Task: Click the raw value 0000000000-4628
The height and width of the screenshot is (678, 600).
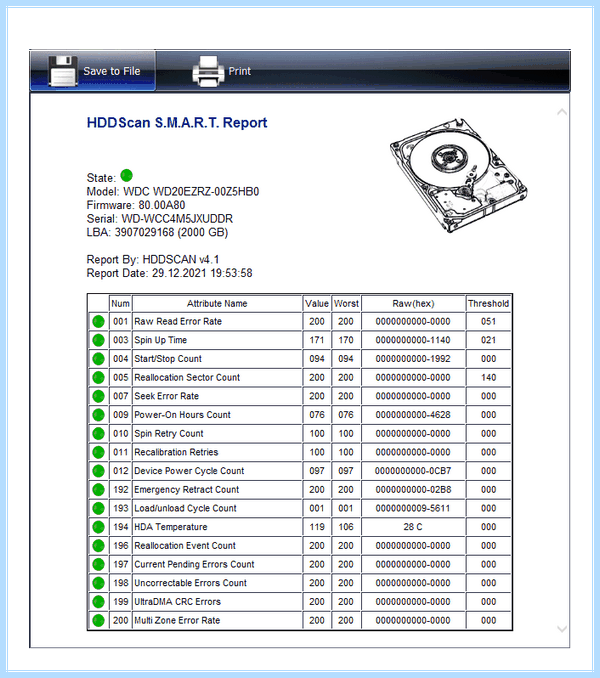Action: click(x=413, y=415)
